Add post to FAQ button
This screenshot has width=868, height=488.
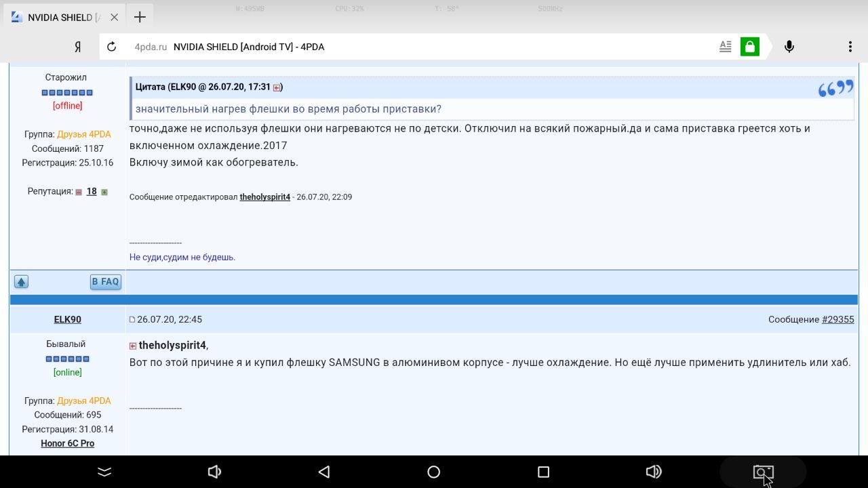pyautogui.click(x=106, y=282)
